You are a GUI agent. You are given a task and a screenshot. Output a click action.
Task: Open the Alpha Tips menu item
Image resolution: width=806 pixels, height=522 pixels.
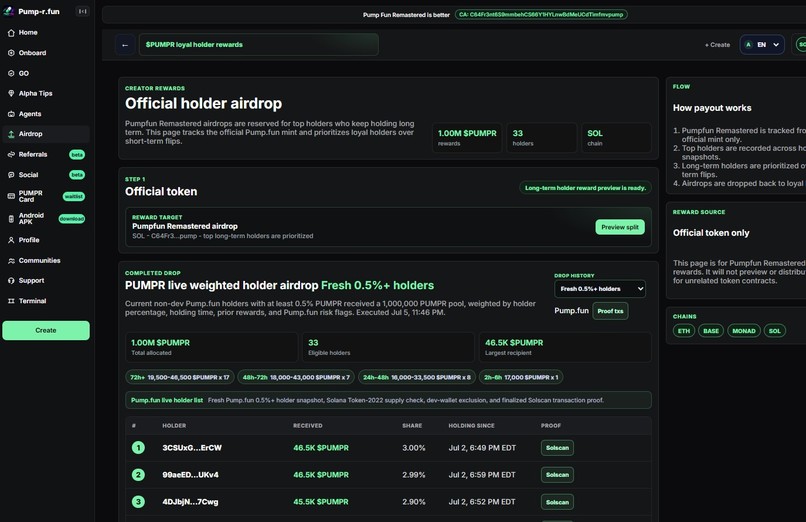click(x=46, y=94)
